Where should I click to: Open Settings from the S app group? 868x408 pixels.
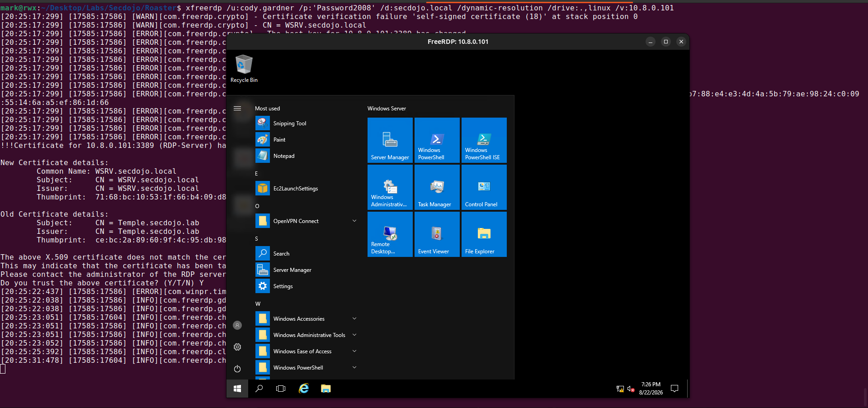click(307, 286)
